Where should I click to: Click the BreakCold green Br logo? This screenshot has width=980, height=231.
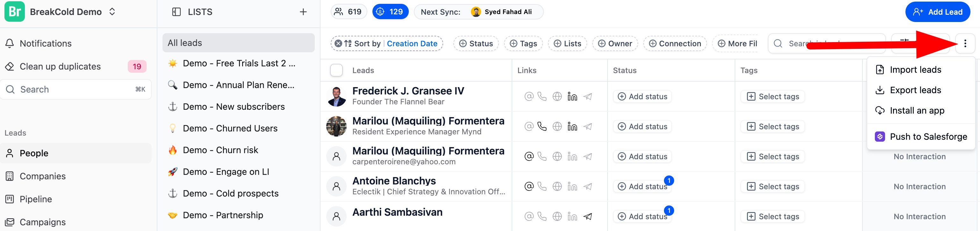pos(14,11)
